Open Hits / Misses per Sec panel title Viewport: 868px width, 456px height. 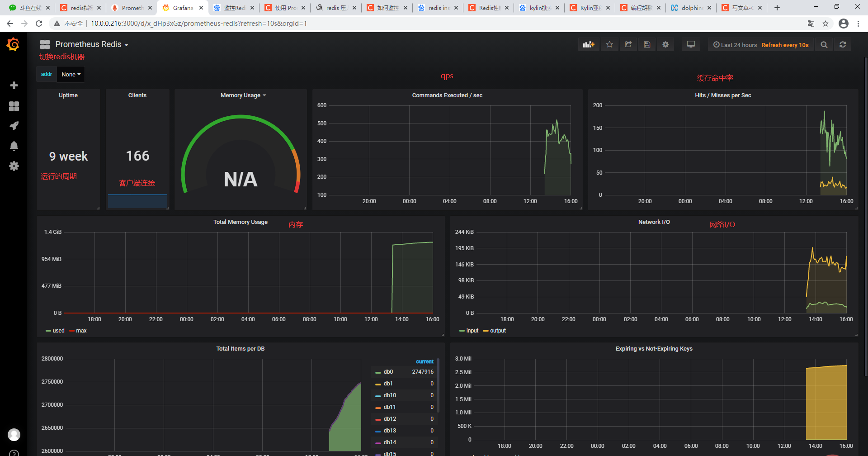(723, 95)
